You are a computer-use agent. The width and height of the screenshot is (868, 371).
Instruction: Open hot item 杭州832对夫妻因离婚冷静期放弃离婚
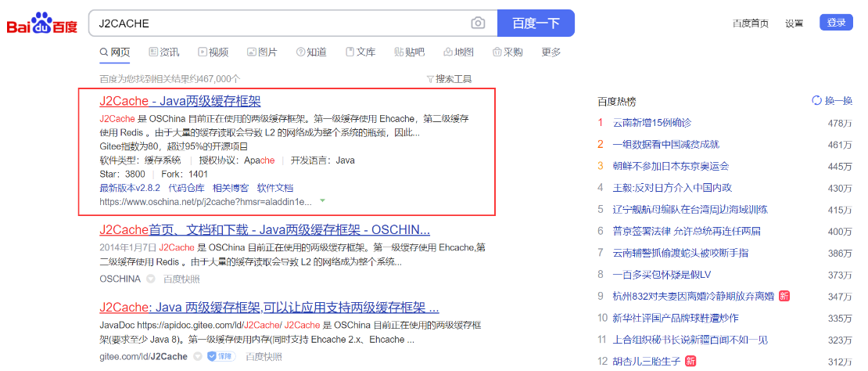[694, 296]
